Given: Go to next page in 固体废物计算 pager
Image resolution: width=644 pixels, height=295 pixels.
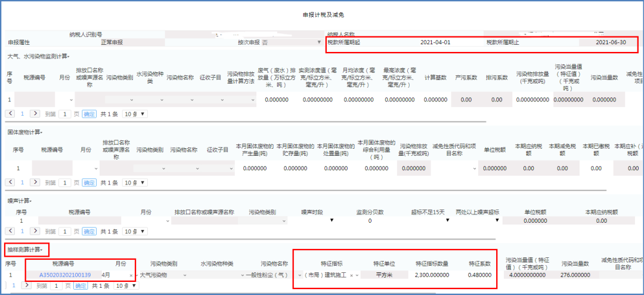Looking at the screenshot, I should (x=35, y=183).
